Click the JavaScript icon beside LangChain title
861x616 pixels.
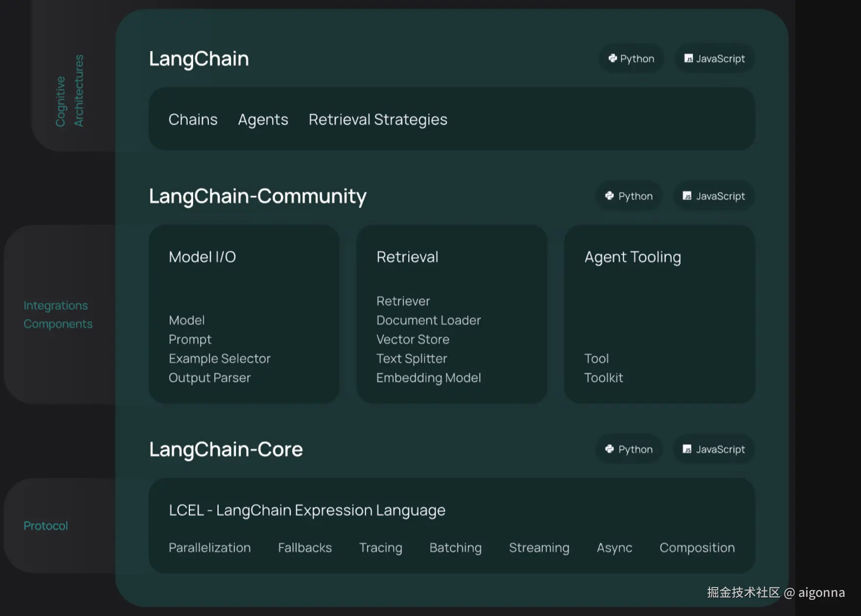click(x=688, y=58)
